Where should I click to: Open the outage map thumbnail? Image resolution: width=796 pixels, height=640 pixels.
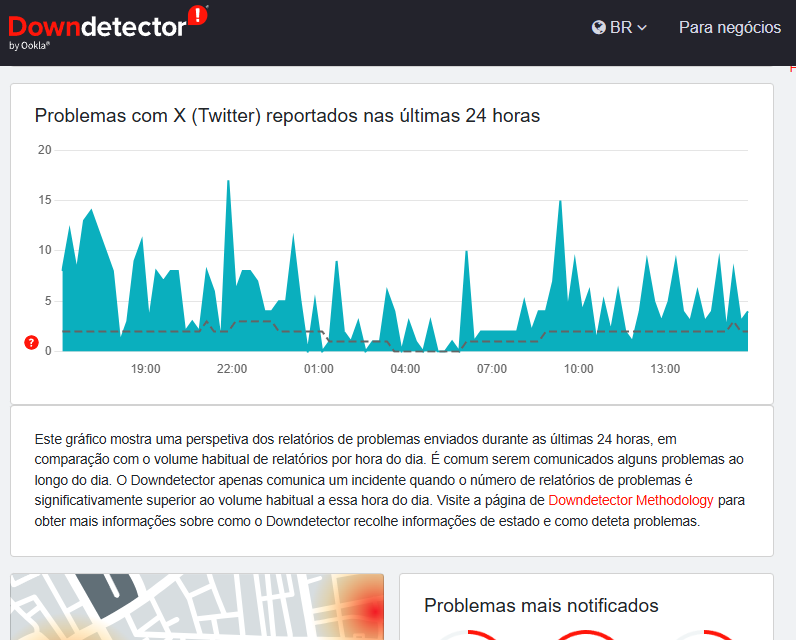coord(197,606)
